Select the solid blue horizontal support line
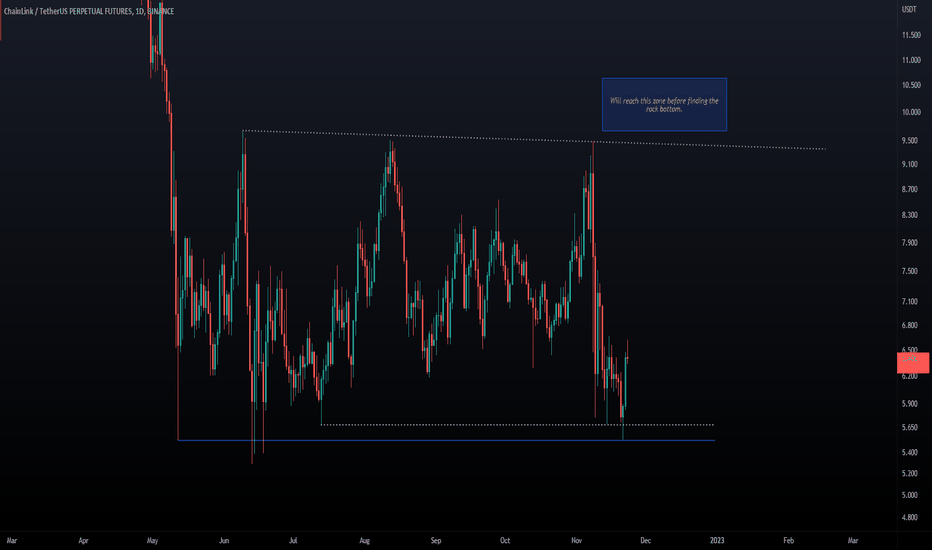This screenshot has height=550, width=932. pos(446,440)
